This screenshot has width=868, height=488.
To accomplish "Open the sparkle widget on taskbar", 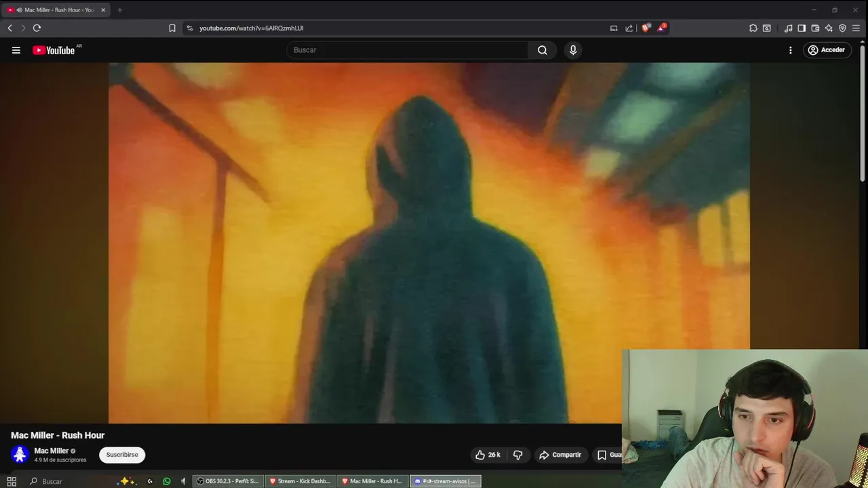I will pyautogui.click(x=127, y=481).
